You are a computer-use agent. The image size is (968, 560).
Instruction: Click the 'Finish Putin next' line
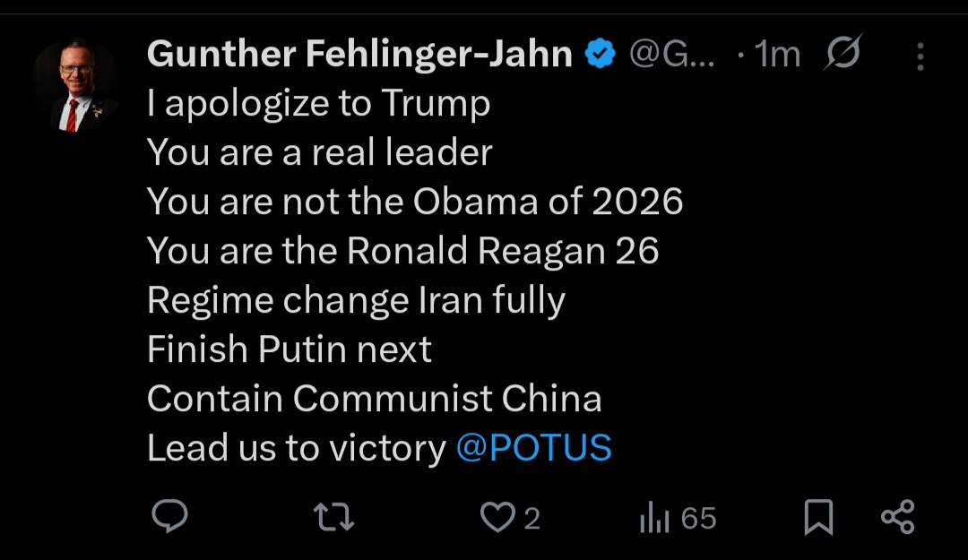point(289,349)
